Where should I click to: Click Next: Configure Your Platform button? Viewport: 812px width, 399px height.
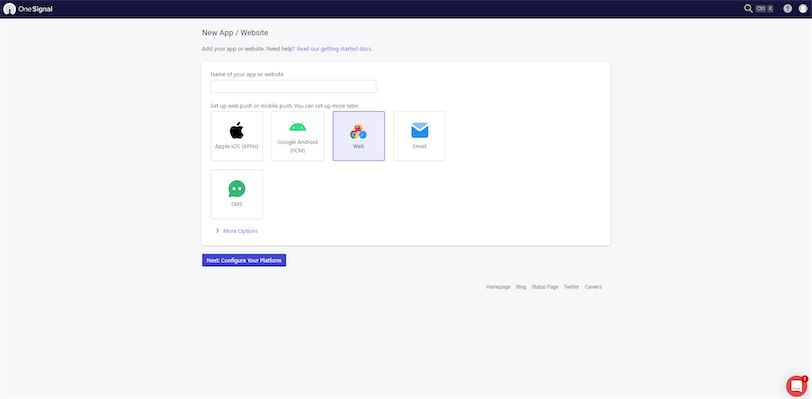coord(244,260)
